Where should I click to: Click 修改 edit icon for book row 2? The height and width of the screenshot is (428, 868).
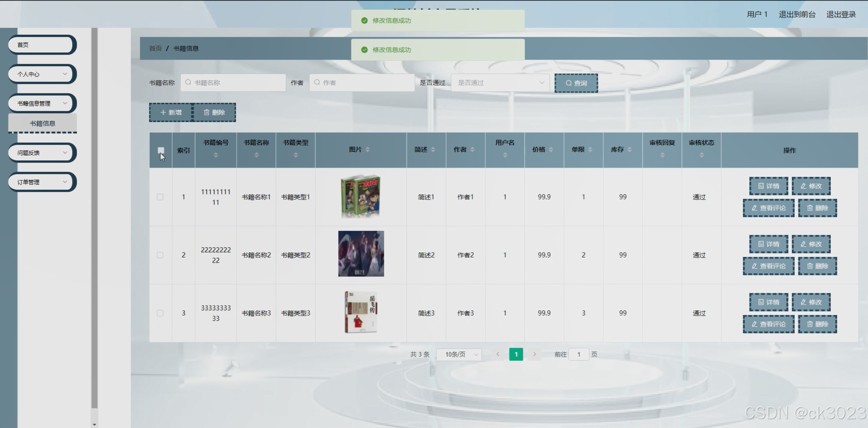[x=811, y=244]
